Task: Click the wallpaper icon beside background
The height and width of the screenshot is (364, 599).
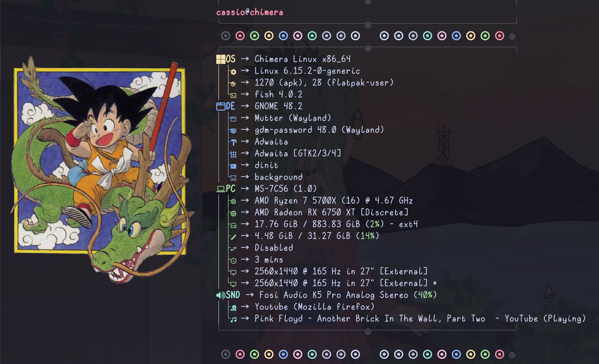Action: pos(233,177)
